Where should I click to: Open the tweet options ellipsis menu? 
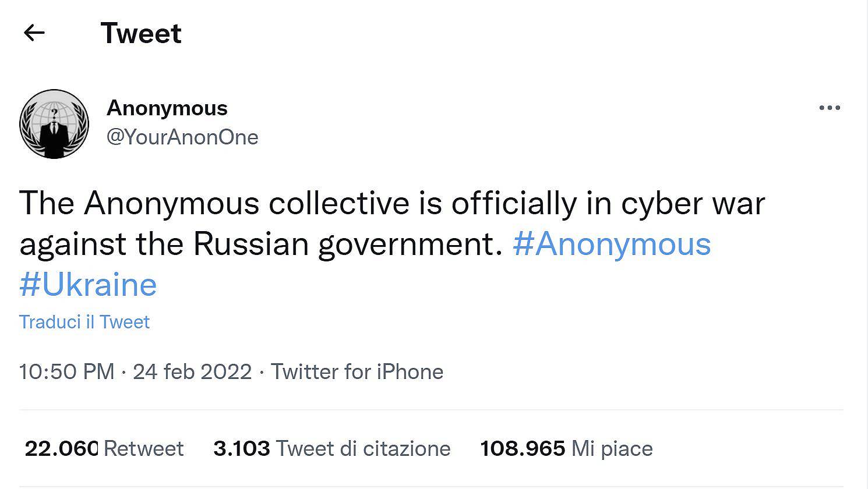(x=831, y=107)
